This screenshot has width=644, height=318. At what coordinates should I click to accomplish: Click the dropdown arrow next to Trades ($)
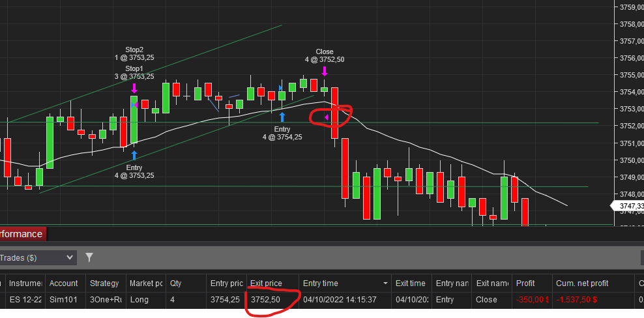(x=69, y=257)
